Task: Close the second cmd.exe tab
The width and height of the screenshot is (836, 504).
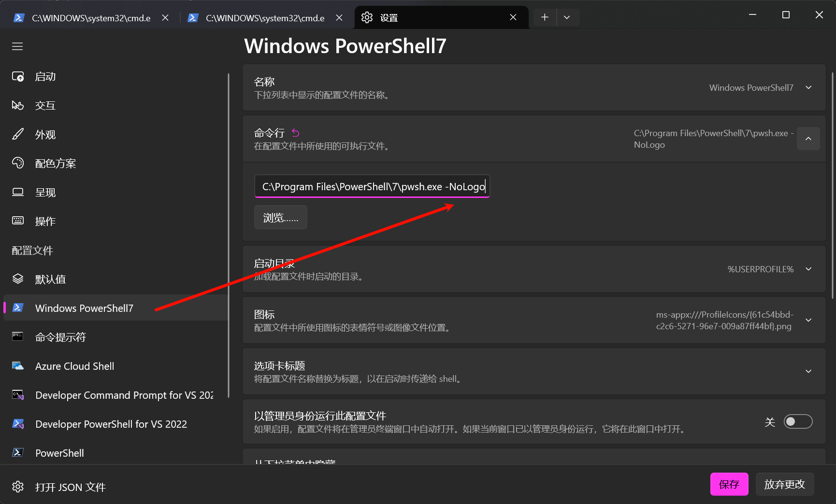Action: (x=339, y=17)
